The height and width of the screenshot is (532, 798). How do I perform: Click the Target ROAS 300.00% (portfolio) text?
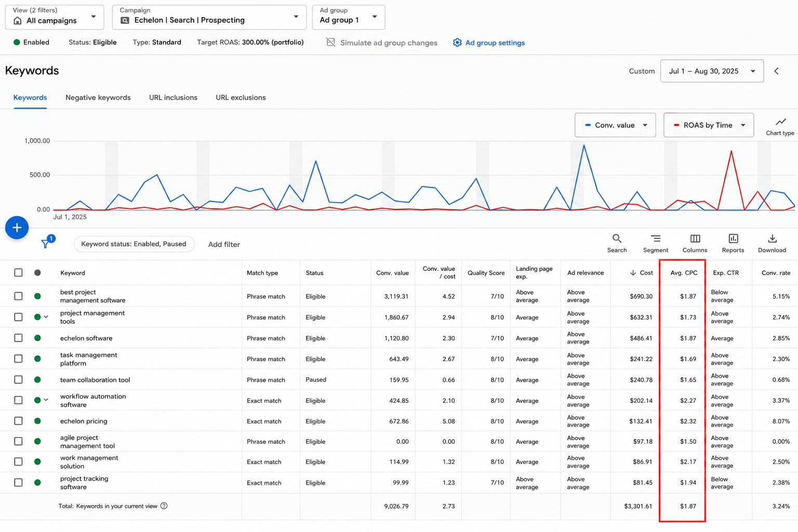250,42
